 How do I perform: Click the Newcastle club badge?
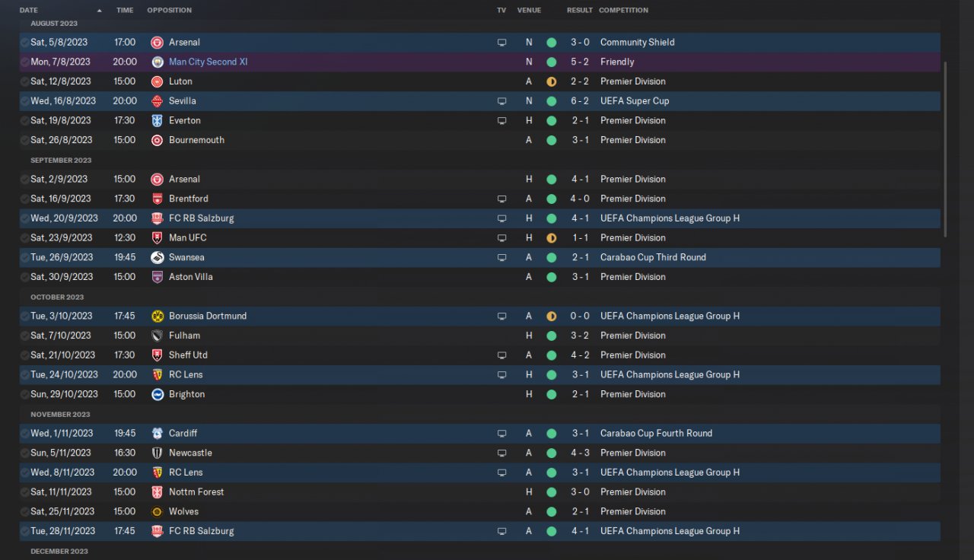click(157, 453)
